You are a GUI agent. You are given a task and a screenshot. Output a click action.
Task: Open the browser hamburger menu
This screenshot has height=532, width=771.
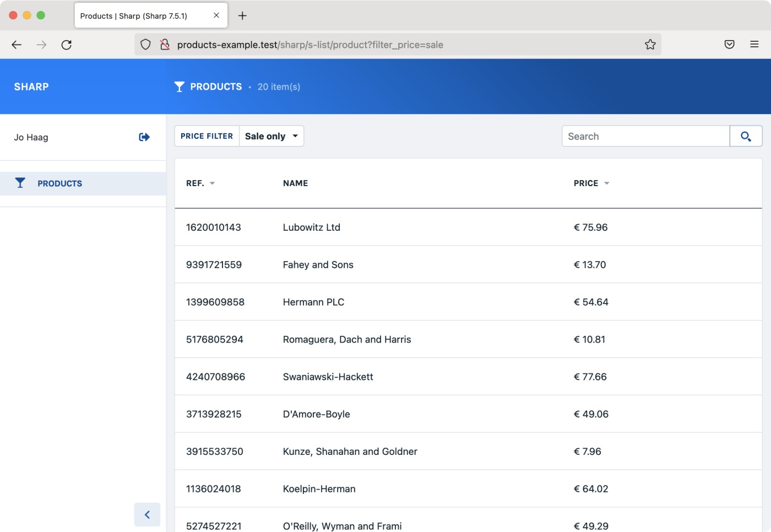click(x=754, y=45)
